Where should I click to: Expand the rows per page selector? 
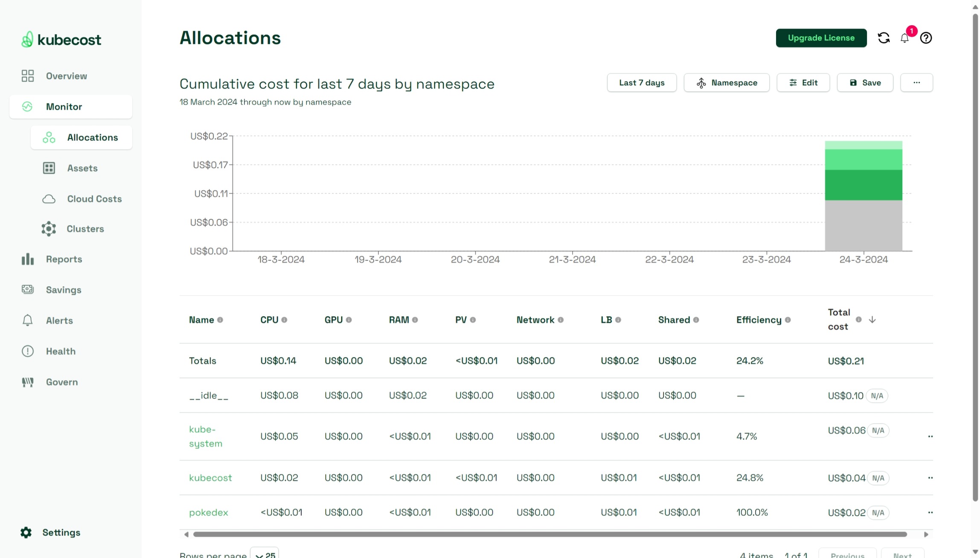coord(265,555)
